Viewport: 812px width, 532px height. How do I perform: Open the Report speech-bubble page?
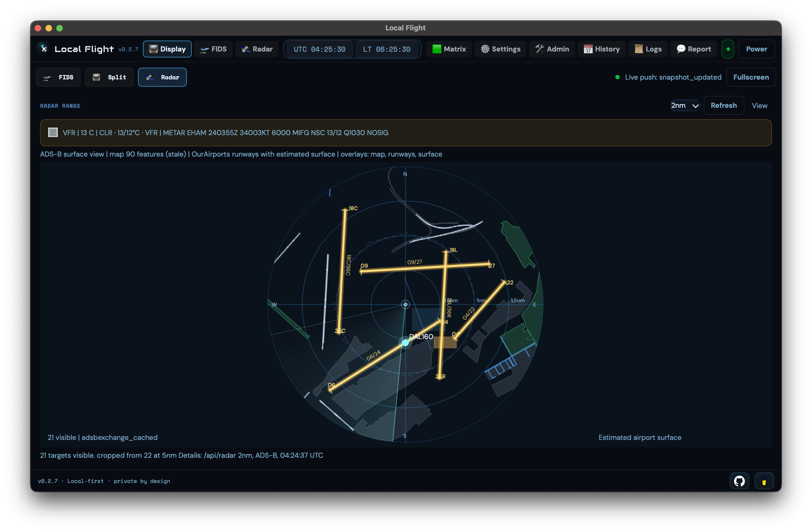click(x=694, y=49)
